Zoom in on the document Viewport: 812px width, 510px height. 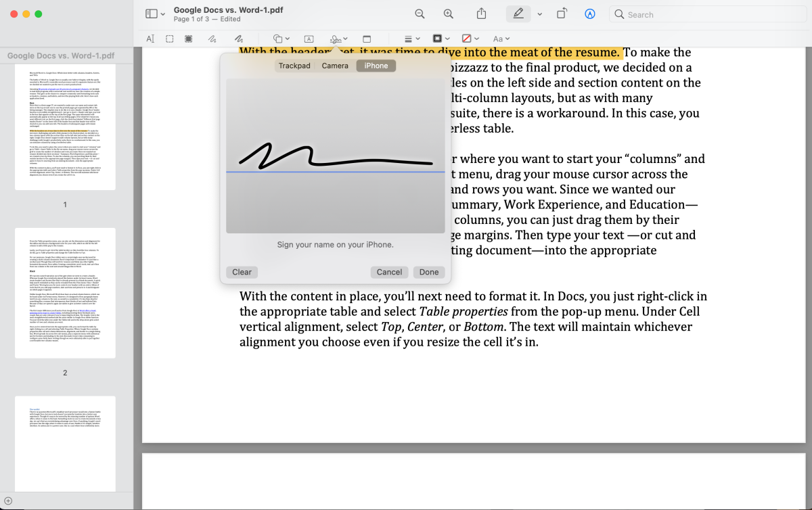click(448, 14)
